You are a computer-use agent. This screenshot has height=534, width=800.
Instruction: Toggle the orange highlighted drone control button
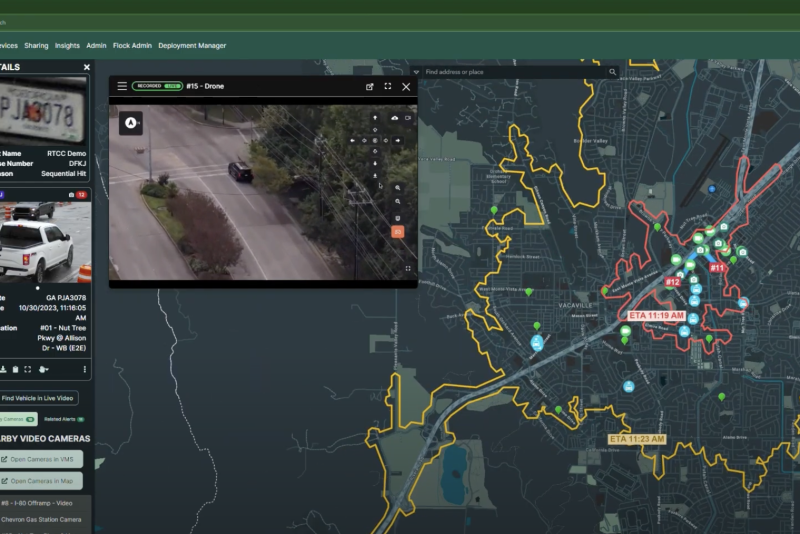(397, 232)
